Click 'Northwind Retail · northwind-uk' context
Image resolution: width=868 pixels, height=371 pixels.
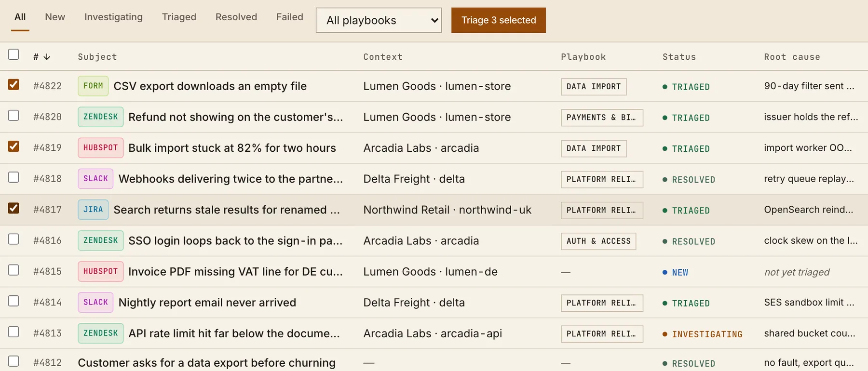point(448,210)
